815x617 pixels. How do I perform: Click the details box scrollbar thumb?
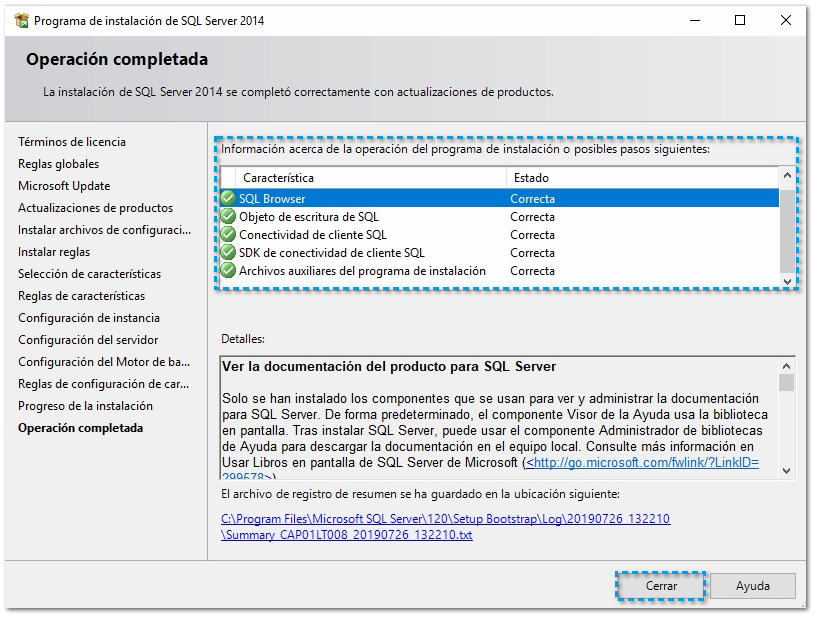click(x=786, y=383)
